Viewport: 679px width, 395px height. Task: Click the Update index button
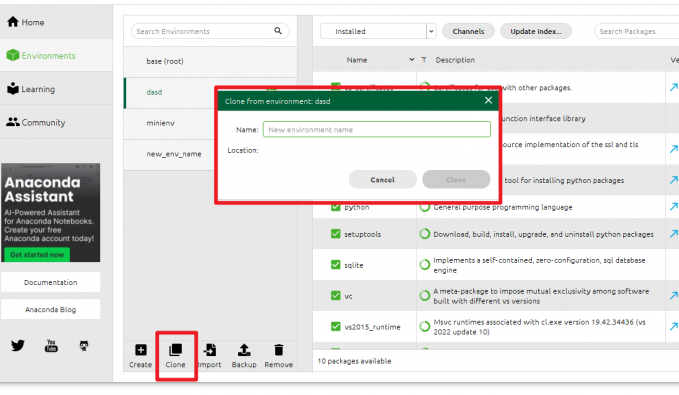pos(536,31)
